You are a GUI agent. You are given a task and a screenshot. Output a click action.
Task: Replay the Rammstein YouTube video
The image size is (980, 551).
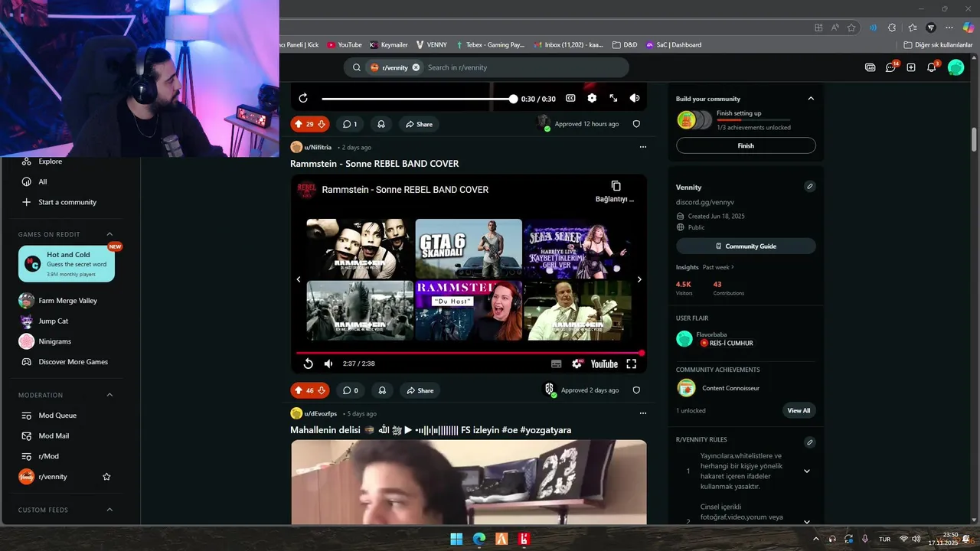click(309, 364)
